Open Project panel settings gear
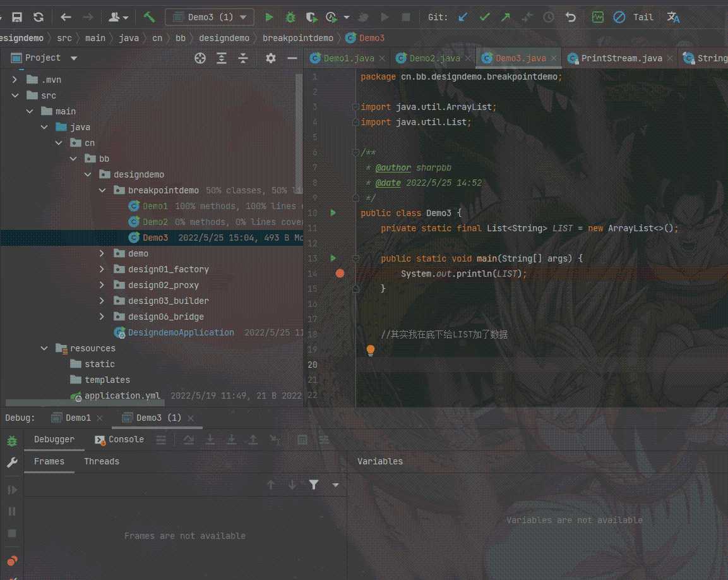The height and width of the screenshot is (580, 728). pyautogui.click(x=271, y=58)
